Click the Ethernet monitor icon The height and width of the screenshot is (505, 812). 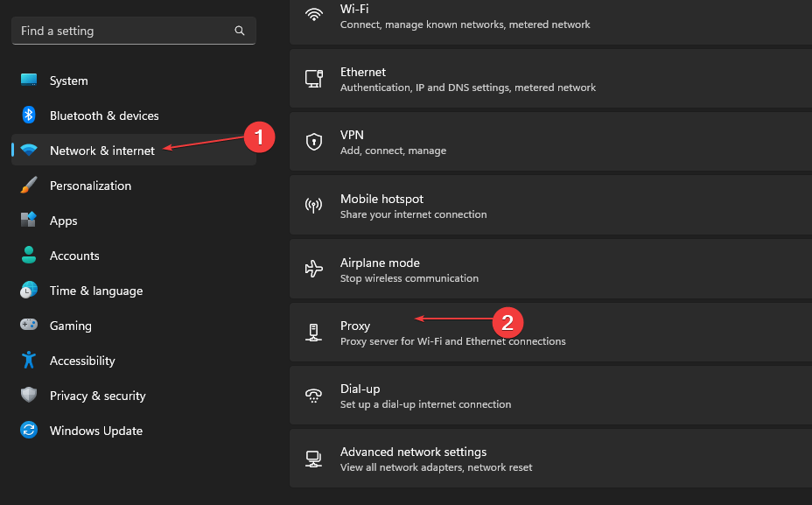313,78
